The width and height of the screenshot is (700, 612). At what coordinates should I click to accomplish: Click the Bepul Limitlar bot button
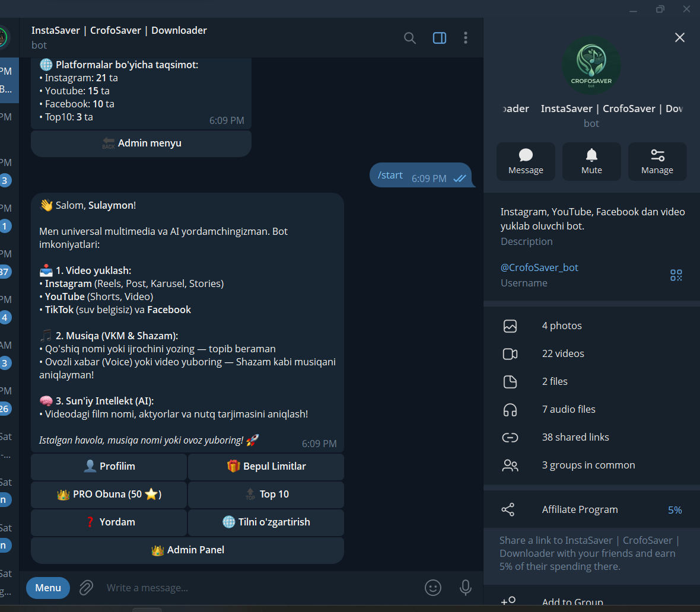click(266, 467)
